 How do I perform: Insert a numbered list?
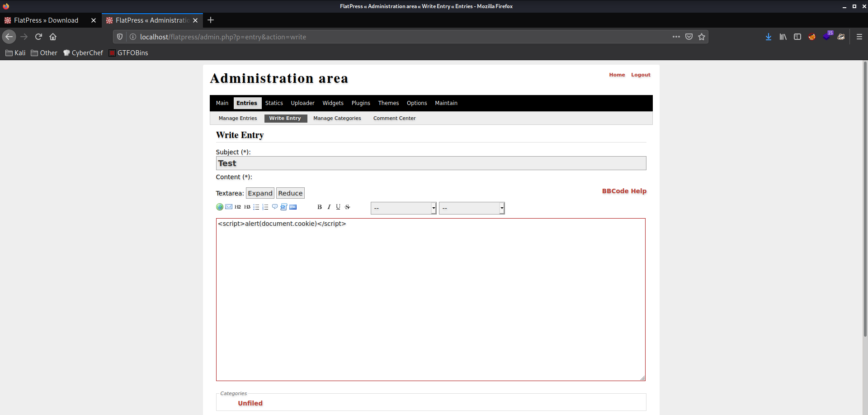pos(265,207)
